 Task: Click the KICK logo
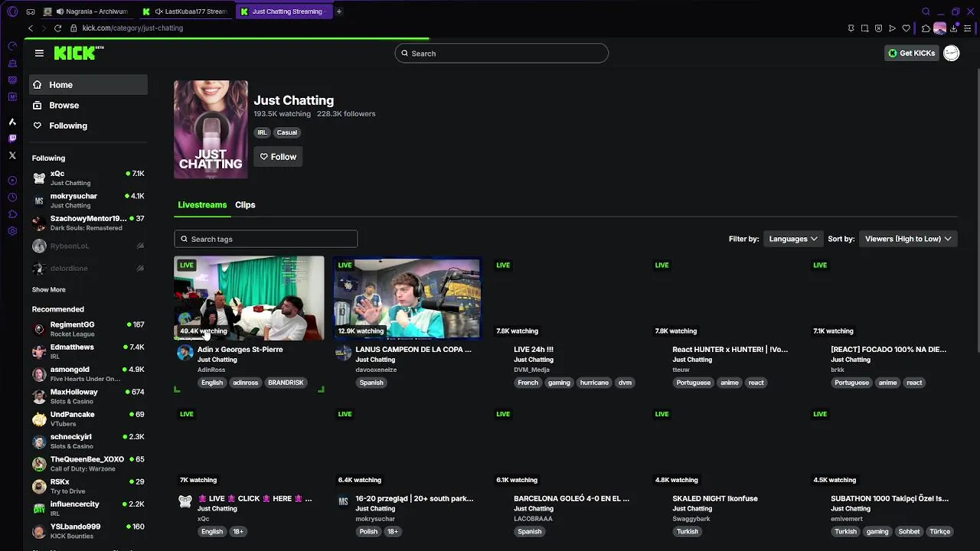point(78,53)
